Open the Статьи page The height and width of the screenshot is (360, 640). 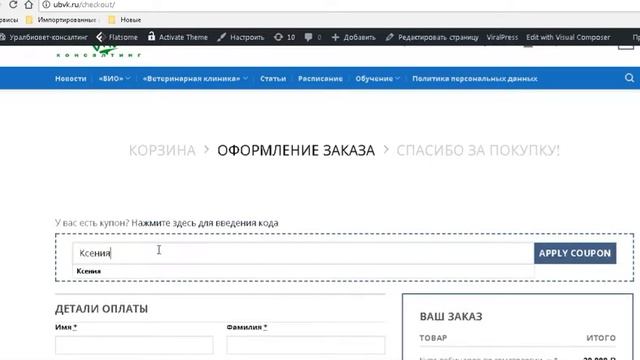click(x=273, y=78)
